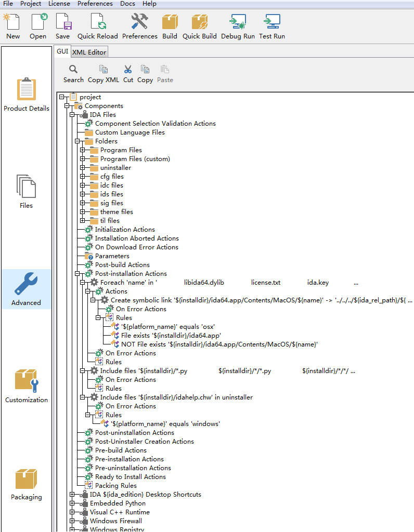Viewport: 414px width, 532px height.
Task: Switch to the XML Editor tab
Action: [89, 52]
